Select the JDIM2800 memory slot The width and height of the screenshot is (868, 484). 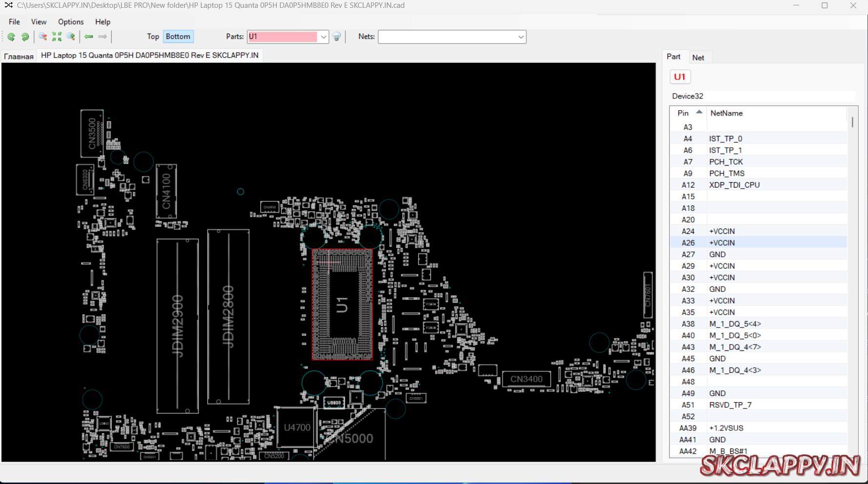(x=228, y=317)
